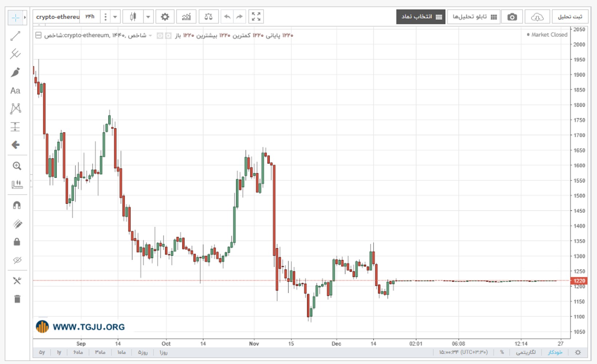The width and height of the screenshot is (597, 364).
Task: Click the back arrow in left toolbar
Action: point(15,145)
